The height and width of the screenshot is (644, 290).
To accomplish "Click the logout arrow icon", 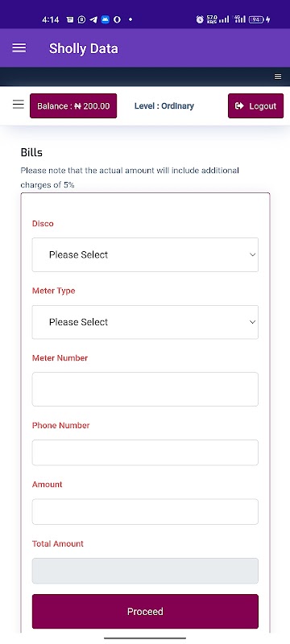I will (x=239, y=106).
